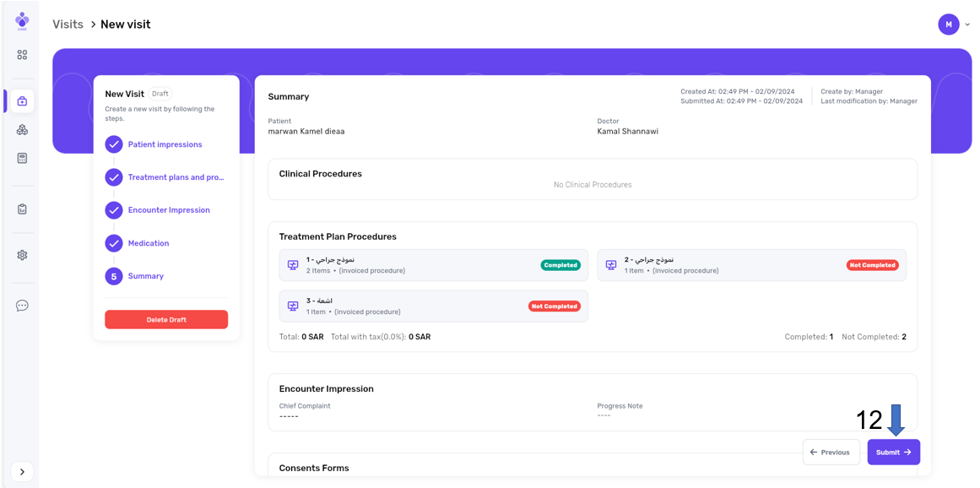Click the app logo at top left
980x488 pixels.
tap(22, 21)
